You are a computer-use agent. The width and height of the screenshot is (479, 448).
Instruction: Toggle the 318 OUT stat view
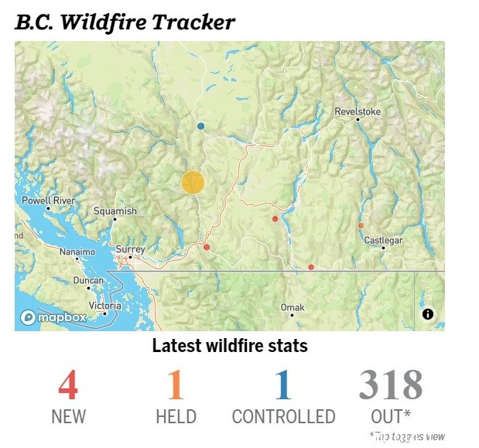tap(391, 396)
